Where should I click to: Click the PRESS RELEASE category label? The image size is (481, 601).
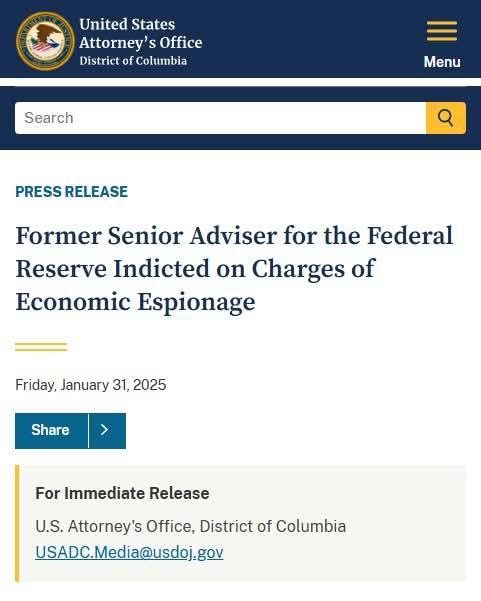[x=72, y=192]
